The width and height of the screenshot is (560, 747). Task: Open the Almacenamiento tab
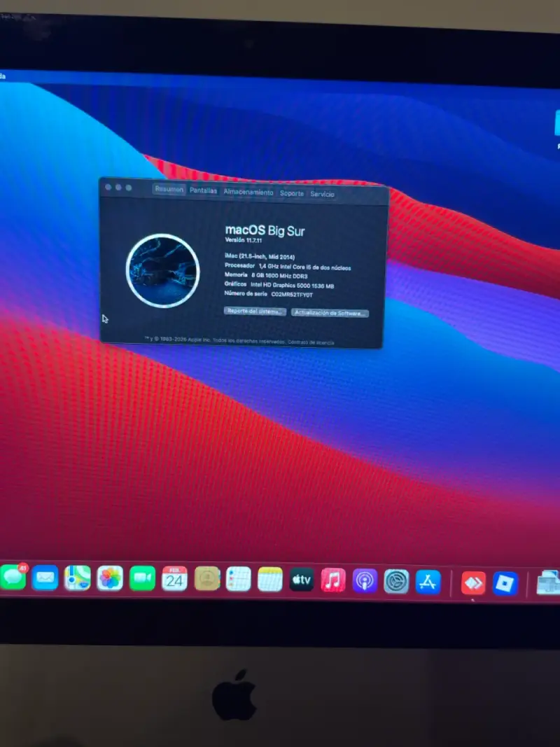pyautogui.click(x=248, y=192)
